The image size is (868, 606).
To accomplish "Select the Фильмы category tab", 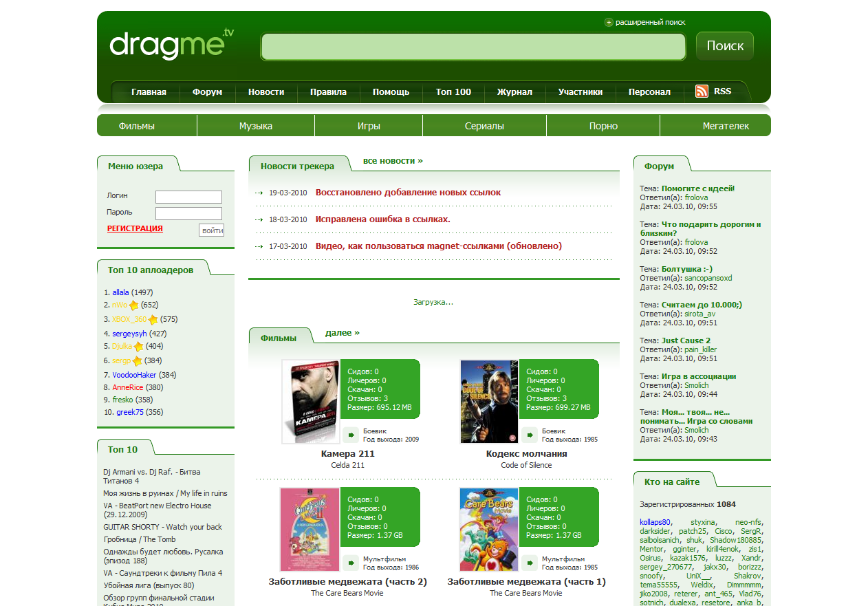I will 136,126.
